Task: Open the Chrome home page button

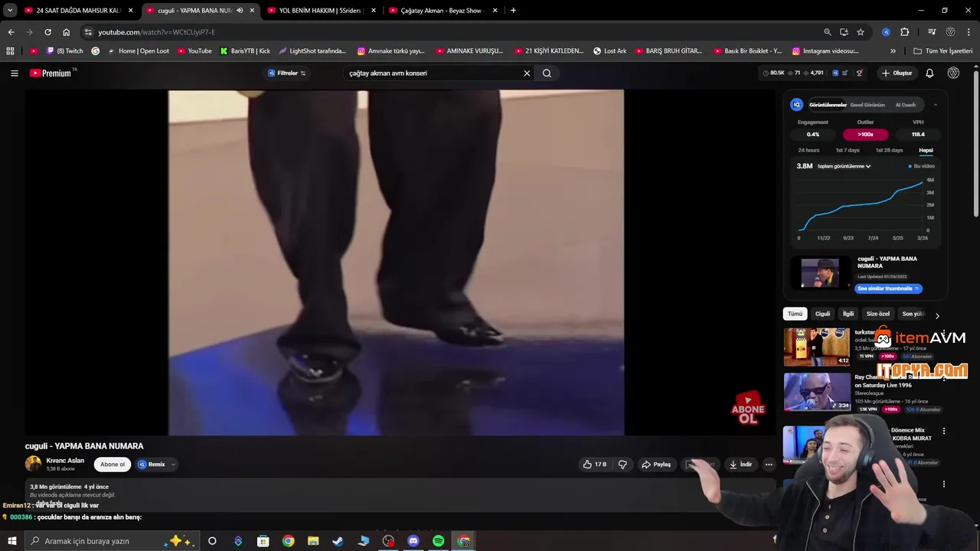Action: click(x=66, y=32)
